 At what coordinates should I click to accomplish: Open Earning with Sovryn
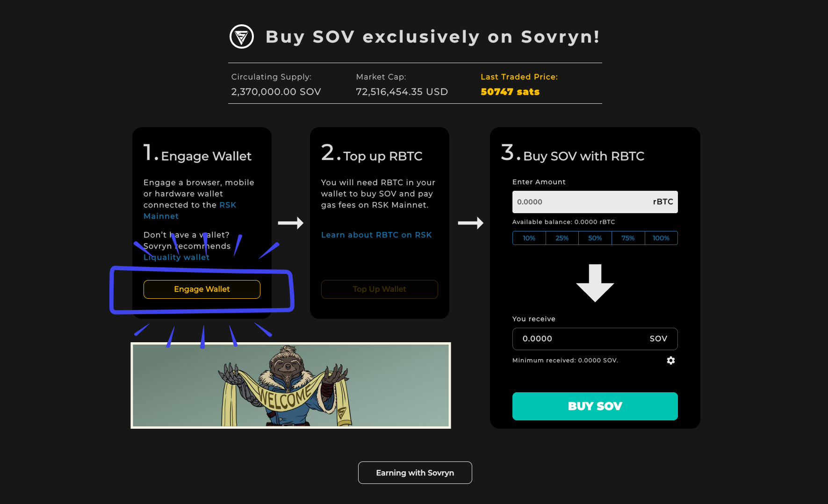[x=415, y=473]
